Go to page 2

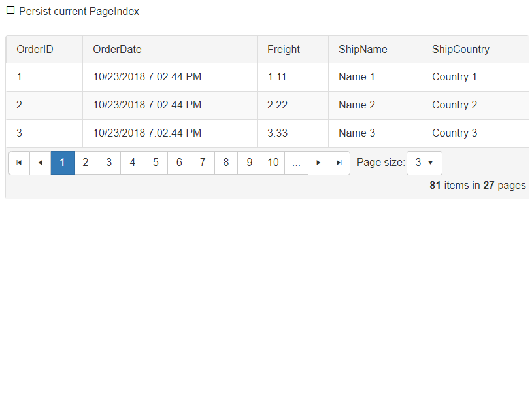[86, 163]
